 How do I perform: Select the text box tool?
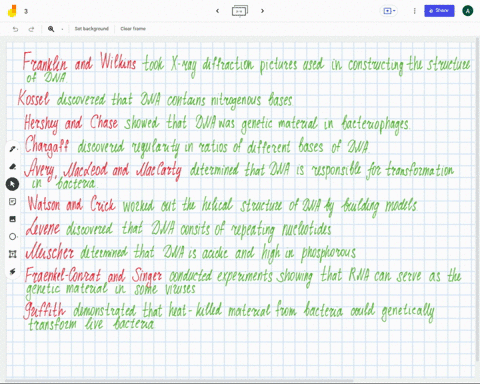[13, 254]
